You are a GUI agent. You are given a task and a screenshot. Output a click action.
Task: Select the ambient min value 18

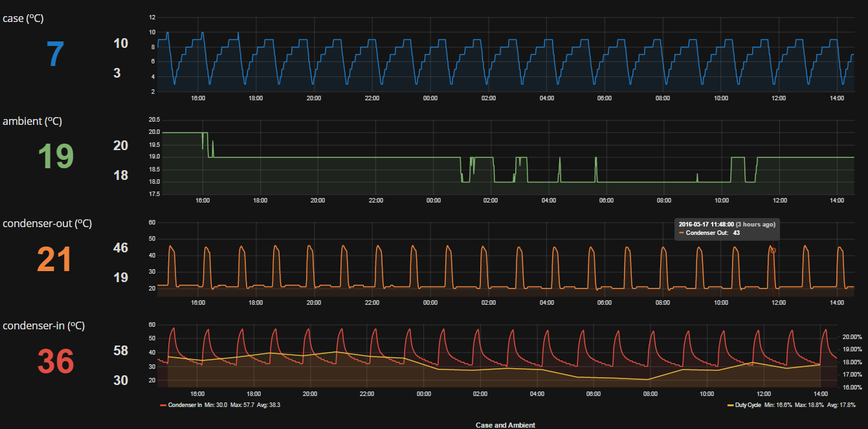click(121, 175)
